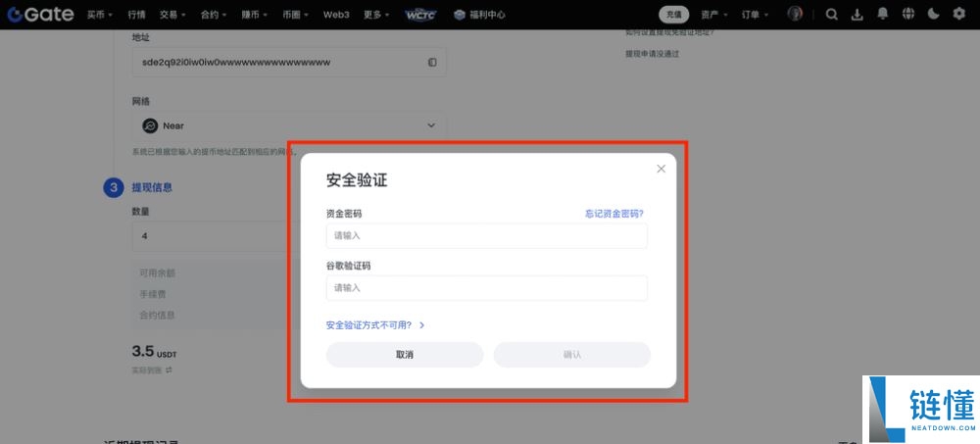980x444 pixels.
Task: Open 安全验证方式不可用? link
Action: click(375, 325)
